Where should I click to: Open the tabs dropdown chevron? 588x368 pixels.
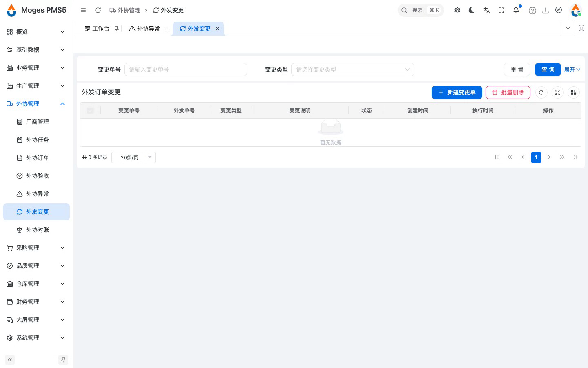tap(568, 28)
